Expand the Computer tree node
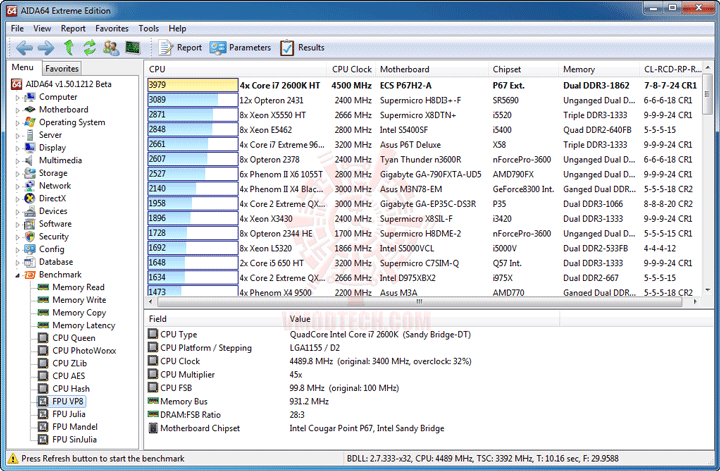This screenshot has height=471, width=720. (17, 97)
